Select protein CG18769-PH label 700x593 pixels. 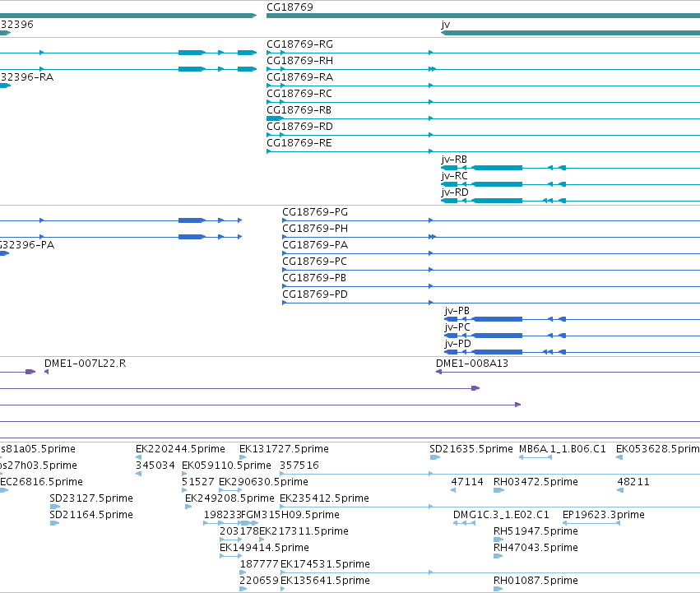coord(315,229)
